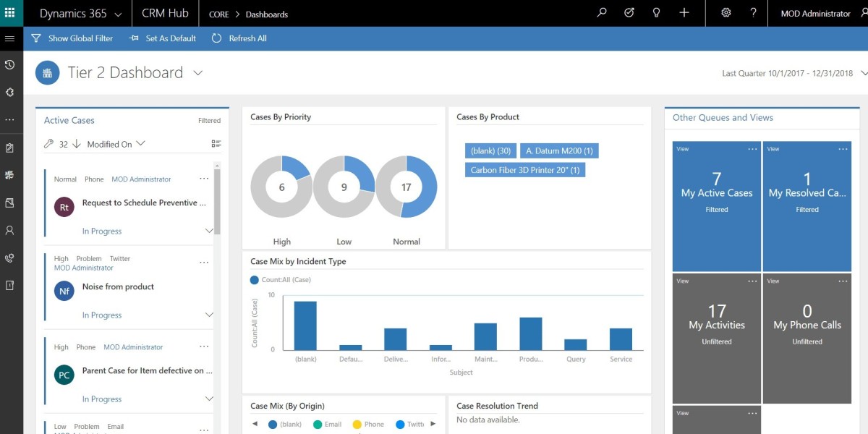The height and width of the screenshot is (434, 868).
Task: Expand the Parent Case for Item defective
Action: coord(209,399)
